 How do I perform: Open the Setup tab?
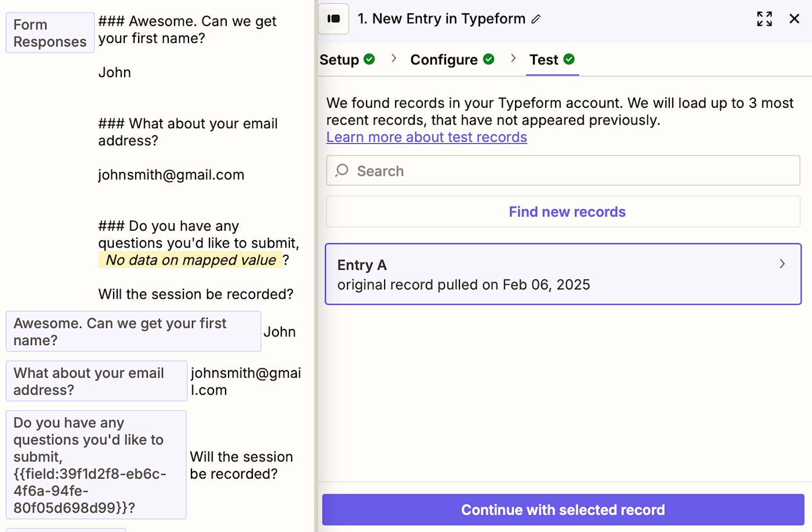pyautogui.click(x=339, y=60)
